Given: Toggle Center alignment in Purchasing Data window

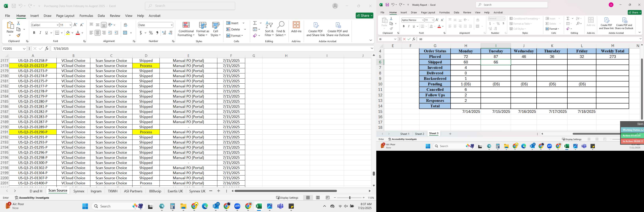Looking at the screenshot, I should point(98,33).
